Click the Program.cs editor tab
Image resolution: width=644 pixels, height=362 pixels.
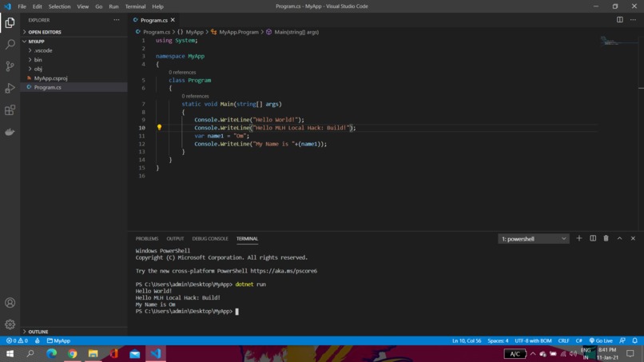[x=154, y=20]
